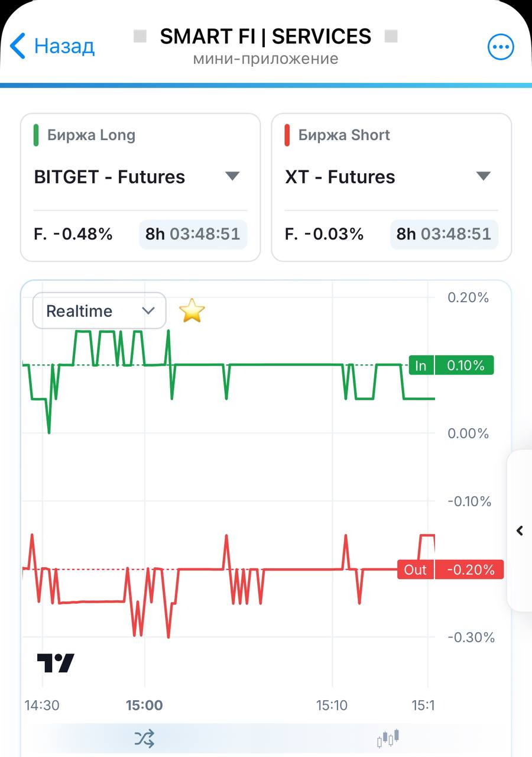Click the red Out -0.20% price label

pyautogui.click(x=450, y=570)
